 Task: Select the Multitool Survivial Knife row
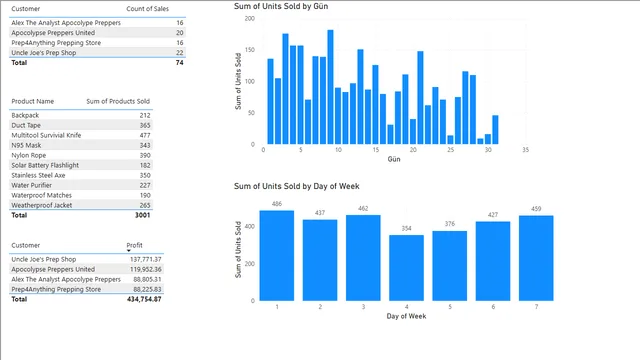[81, 135]
